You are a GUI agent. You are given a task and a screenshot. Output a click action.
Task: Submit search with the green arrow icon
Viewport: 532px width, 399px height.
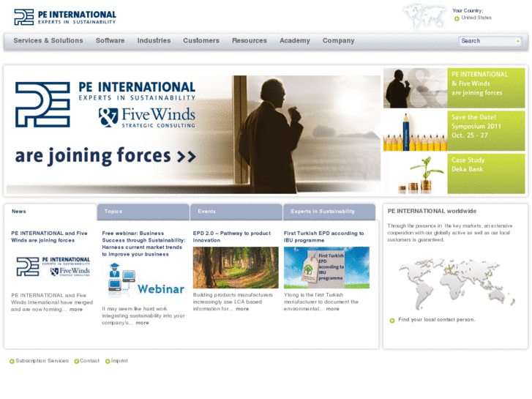(x=518, y=41)
